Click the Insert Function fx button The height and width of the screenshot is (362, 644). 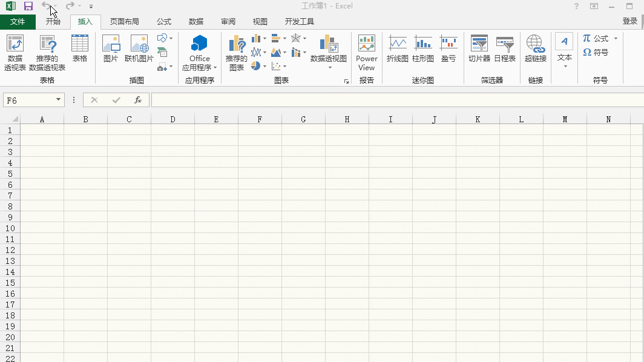[138, 100]
